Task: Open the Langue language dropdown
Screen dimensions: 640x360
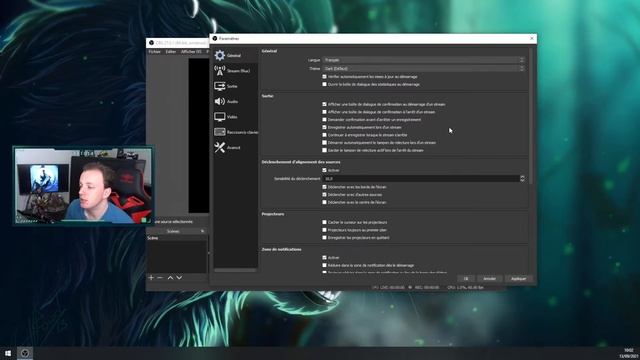Action: point(424,60)
